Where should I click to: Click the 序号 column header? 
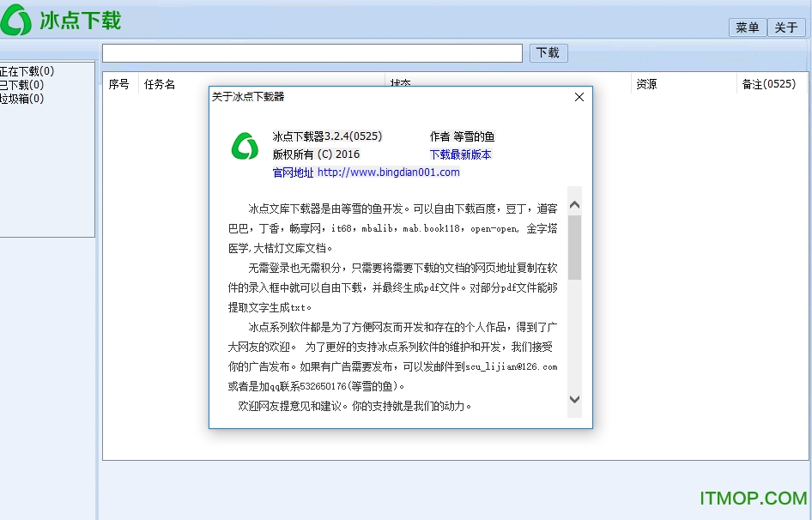coord(119,84)
